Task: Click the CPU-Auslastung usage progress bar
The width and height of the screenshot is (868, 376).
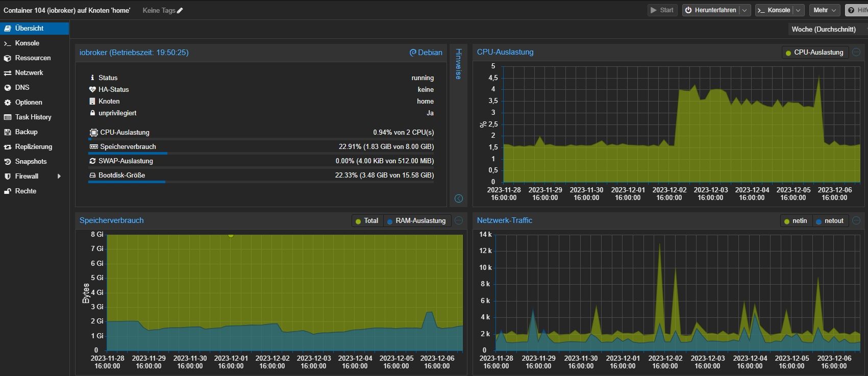Action: pyautogui.click(x=261, y=139)
